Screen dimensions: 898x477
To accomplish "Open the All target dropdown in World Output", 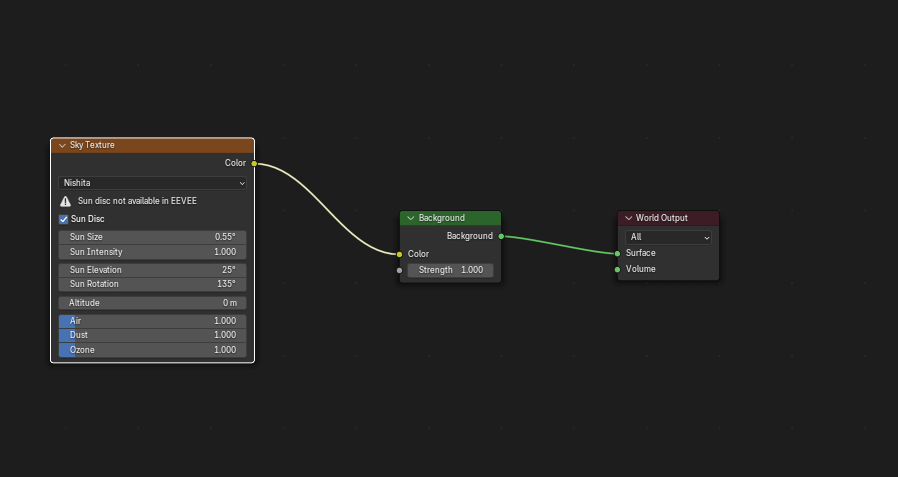I will coord(668,237).
